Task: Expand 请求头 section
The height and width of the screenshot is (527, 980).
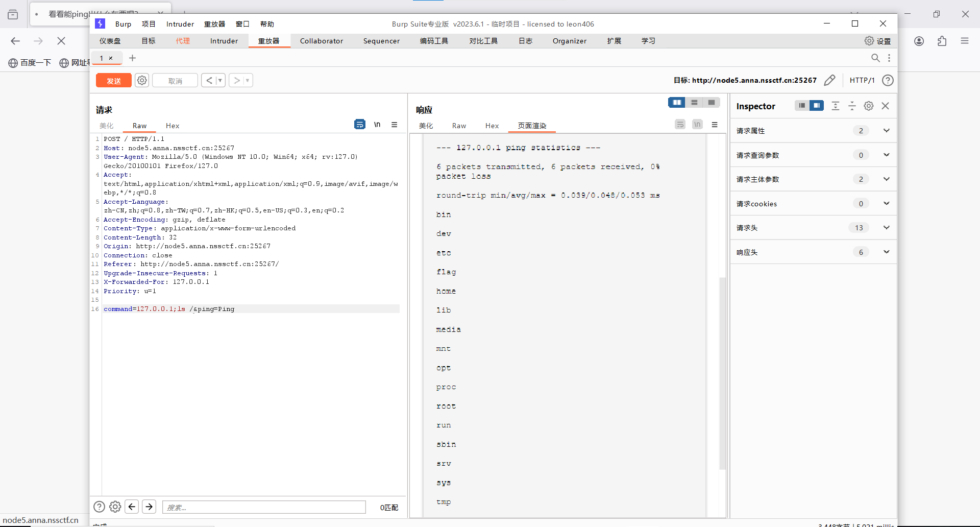Action: pos(813,228)
